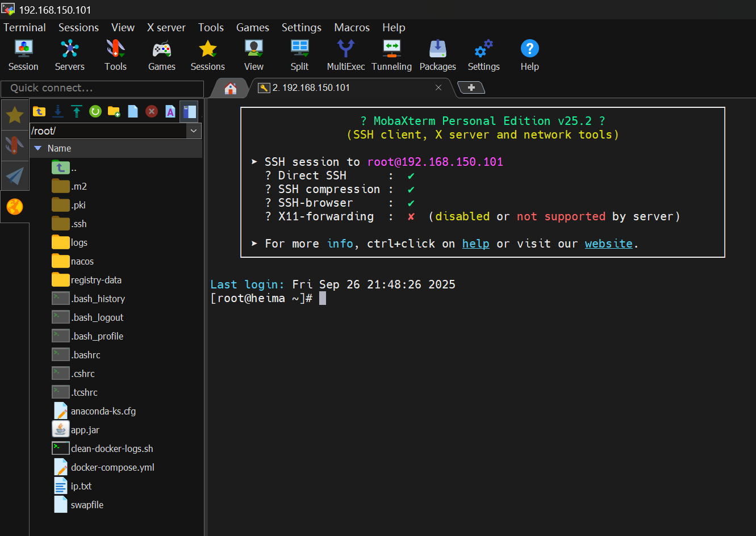Open the MultiExec toolbar icon
This screenshot has width=756, height=536.
point(345,55)
